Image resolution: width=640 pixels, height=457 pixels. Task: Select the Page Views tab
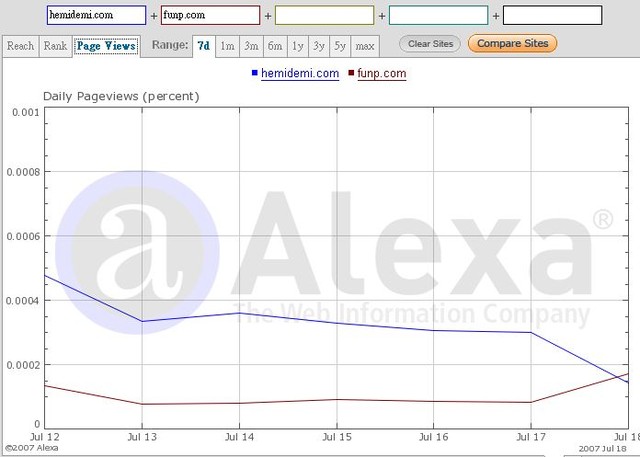coord(107,46)
